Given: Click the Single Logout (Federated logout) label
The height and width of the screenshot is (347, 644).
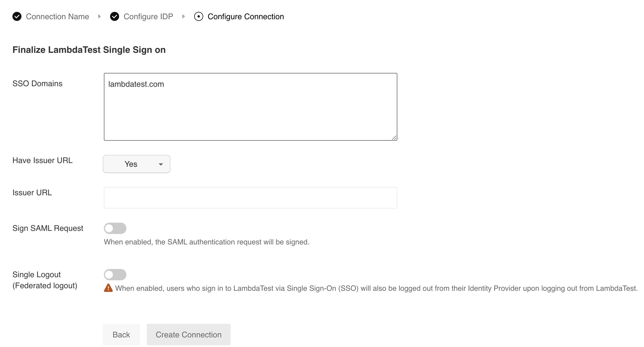Looking at the screenshot, I should (45, 280).
